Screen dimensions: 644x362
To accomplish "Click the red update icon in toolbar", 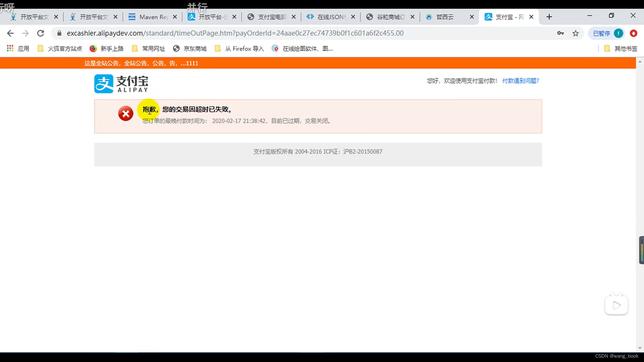I will click(x=634, y=33).
